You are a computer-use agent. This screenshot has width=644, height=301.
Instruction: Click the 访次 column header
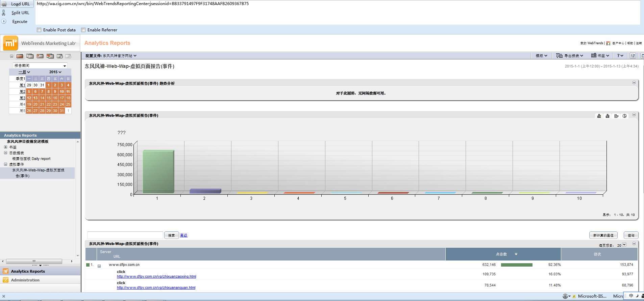597,254
